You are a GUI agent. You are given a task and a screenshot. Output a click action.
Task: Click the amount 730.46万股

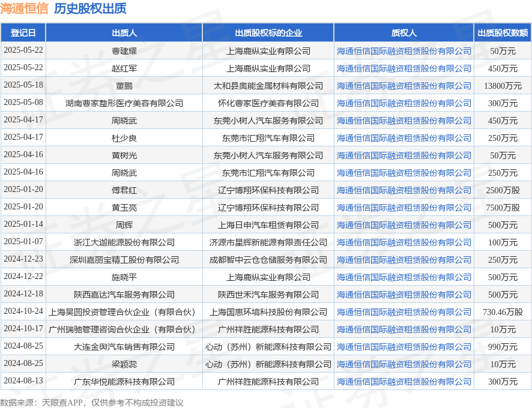tap(503, 312)
